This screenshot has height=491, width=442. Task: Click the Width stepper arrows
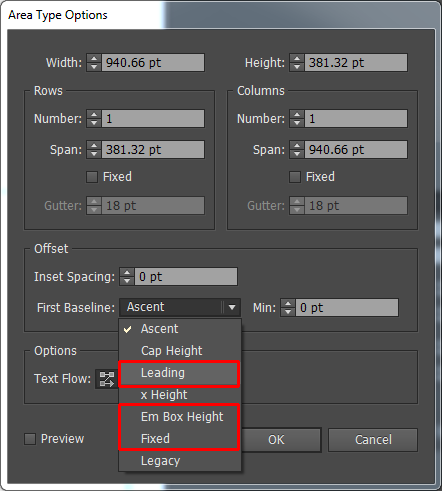94,63
